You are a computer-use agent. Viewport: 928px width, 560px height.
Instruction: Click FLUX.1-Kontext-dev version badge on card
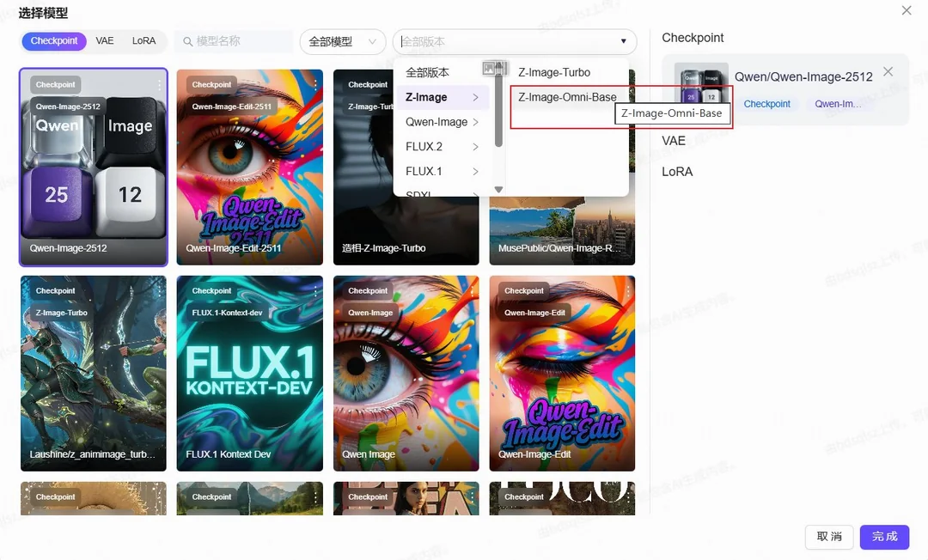tap(227, 313)
